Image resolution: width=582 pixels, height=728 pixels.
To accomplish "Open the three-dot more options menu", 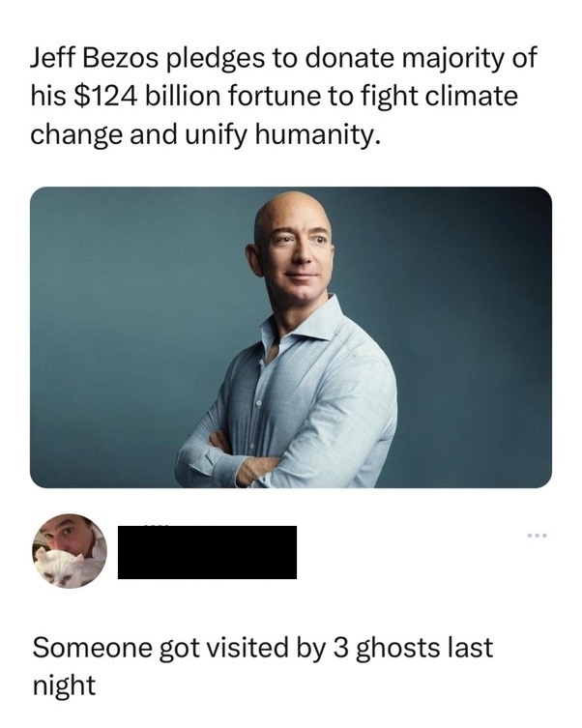I will [x=538, y=536].
